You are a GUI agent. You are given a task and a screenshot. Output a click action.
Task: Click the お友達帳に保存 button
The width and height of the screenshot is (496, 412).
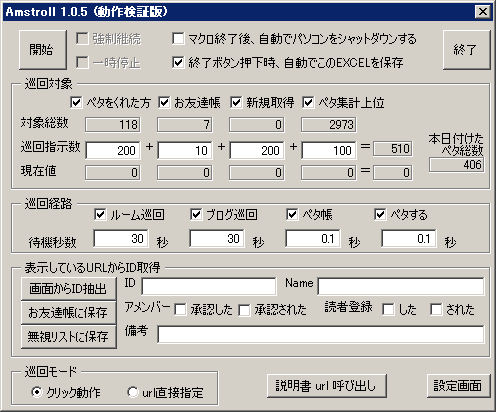click(69, 313)
